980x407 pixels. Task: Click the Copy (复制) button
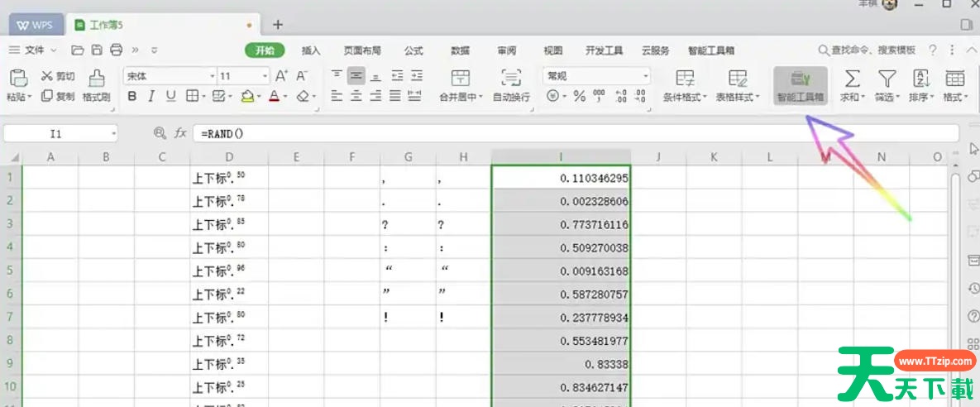(x=58, y=96)
